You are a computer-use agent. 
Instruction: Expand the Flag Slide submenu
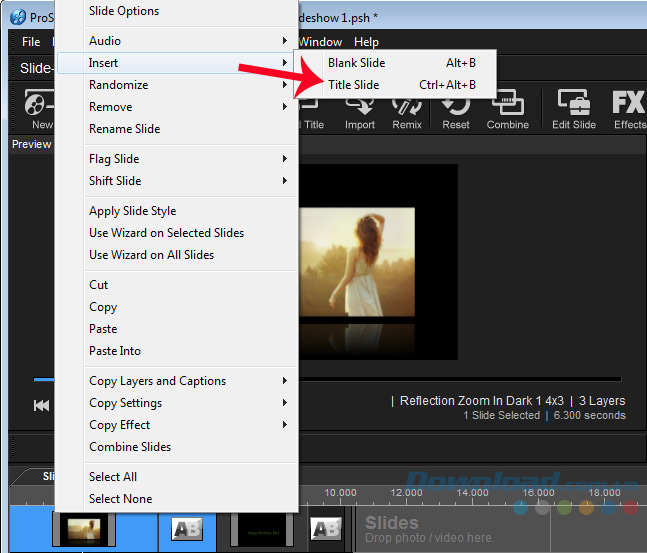177,159
